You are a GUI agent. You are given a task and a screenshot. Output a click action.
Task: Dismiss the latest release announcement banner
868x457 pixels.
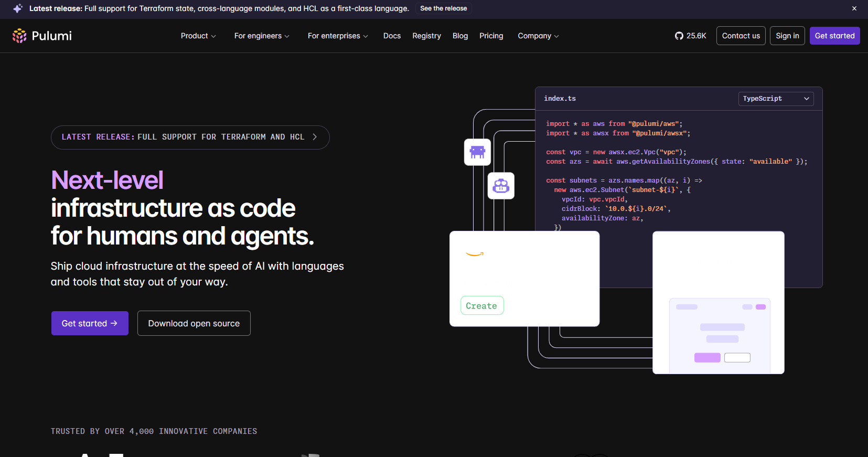click(854, 8)
